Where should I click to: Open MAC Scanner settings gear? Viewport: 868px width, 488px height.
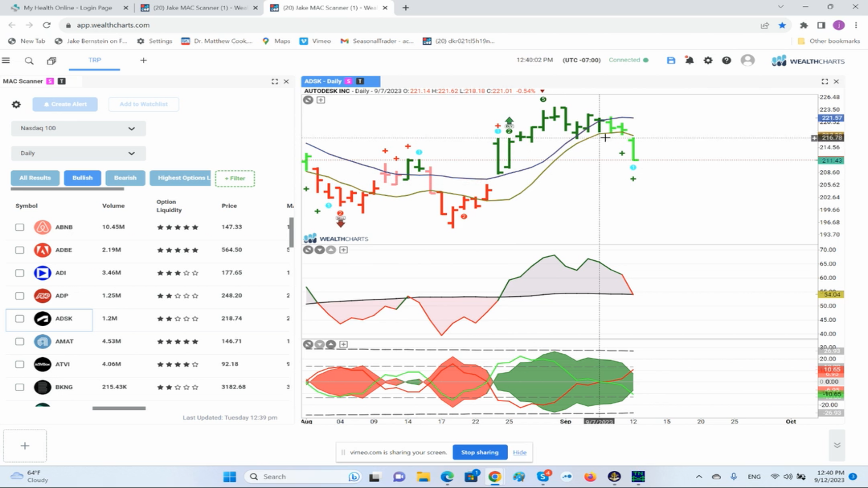point(16,104)
